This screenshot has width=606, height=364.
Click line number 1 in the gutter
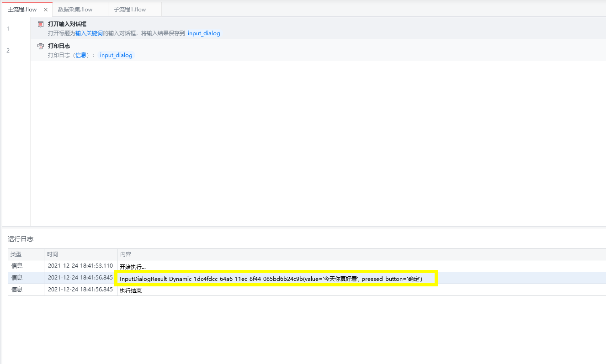[8, 29]
